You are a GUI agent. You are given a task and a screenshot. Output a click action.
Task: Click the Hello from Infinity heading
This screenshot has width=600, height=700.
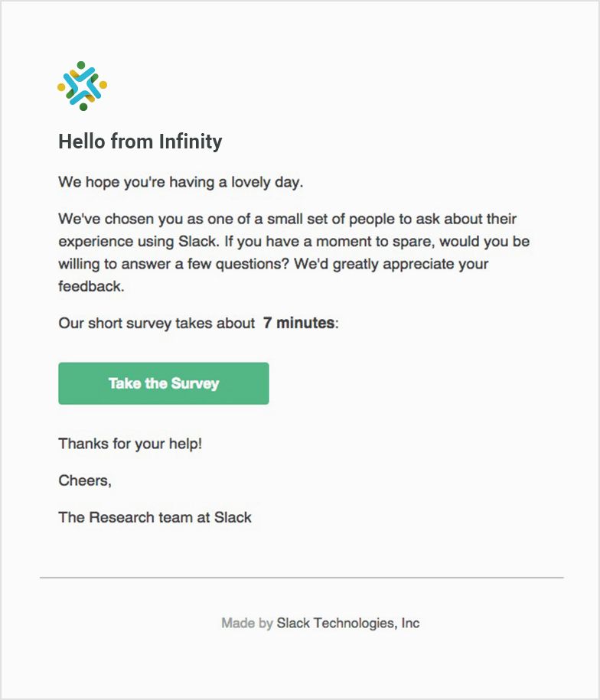click(140, 142)
